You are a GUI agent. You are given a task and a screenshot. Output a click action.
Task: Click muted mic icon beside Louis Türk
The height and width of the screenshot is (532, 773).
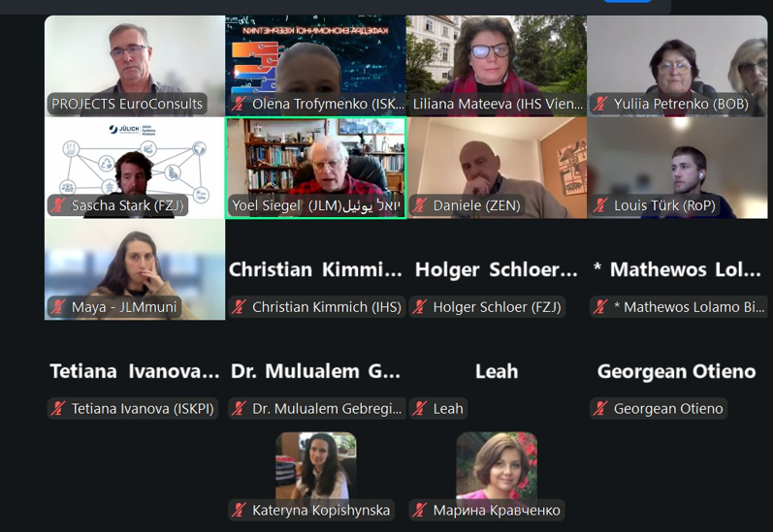600,205
